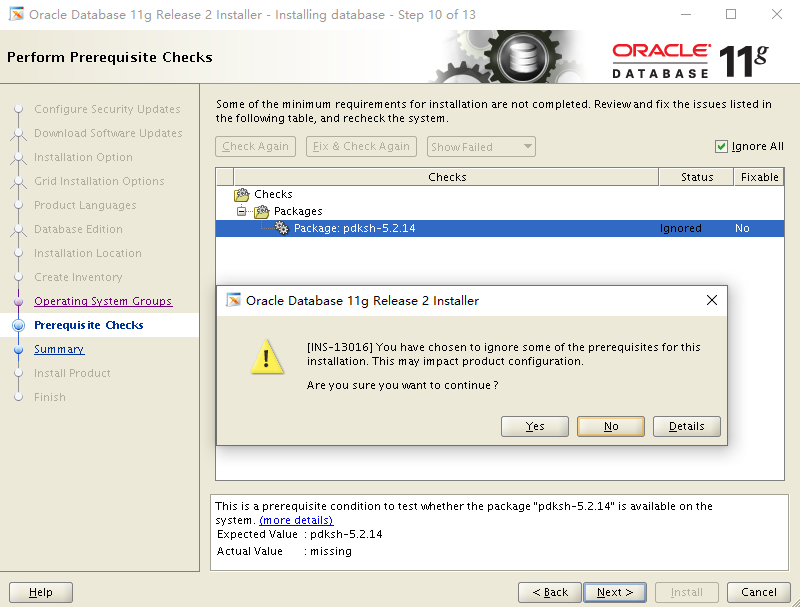This screenshot has height=607, width=800.
Task: Click the Installation Option step
Action: pos(83,157)
